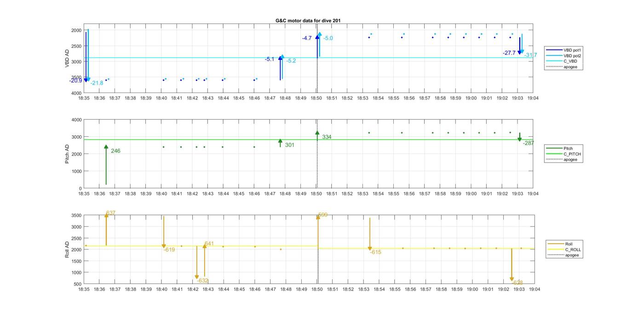Click the "-4.7" VBD annotation
The width and height of the screenshot is (644, 319).
[x=307, y=38]
